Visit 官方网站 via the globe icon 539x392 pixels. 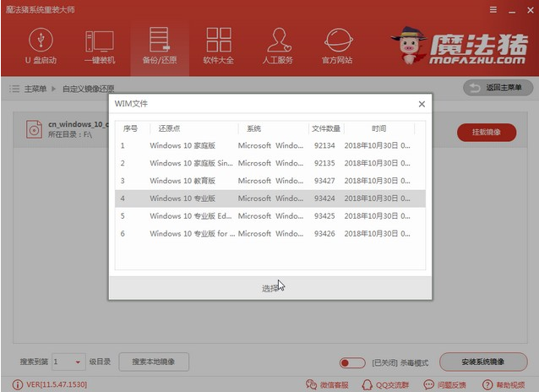click(x=338, y=46)
